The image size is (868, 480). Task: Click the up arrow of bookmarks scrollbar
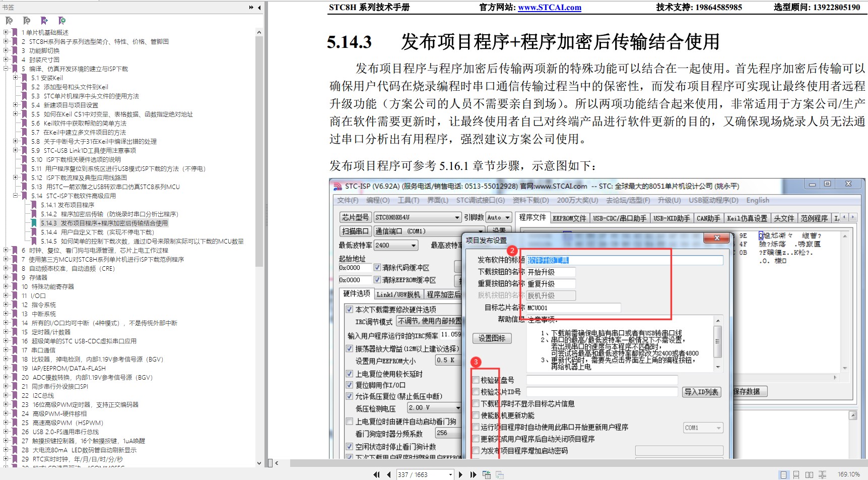tap(259, 32)
